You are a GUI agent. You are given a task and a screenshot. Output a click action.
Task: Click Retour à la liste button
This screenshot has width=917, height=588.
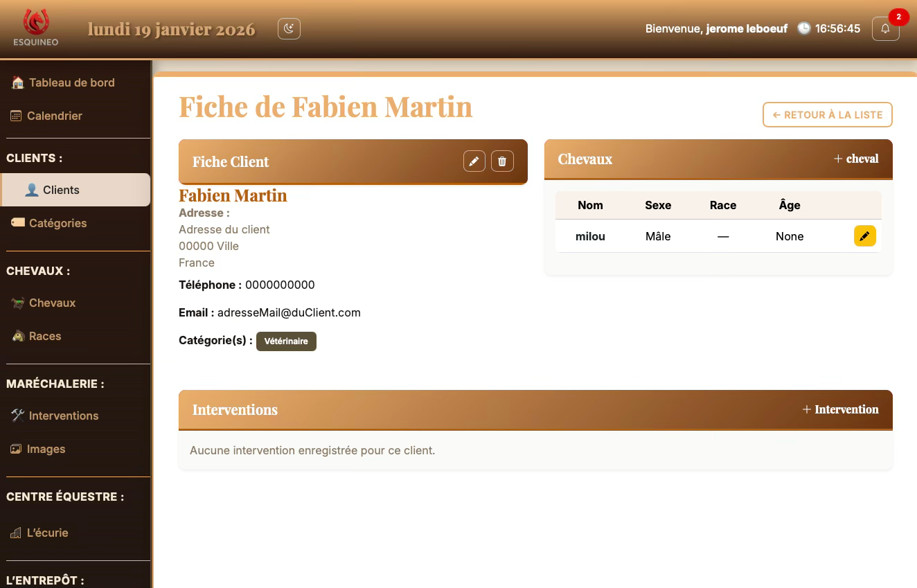click(827, 115)
